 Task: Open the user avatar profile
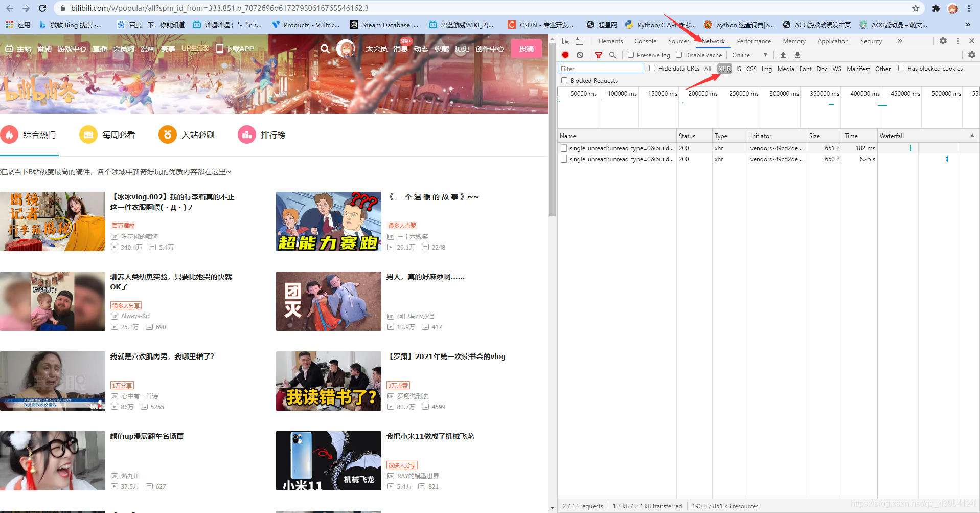(346, 49)
